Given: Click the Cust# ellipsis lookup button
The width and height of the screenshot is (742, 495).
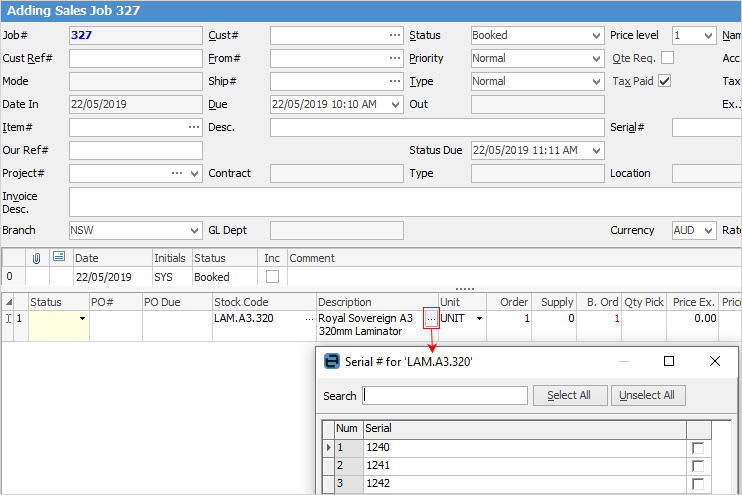Looking at the screenshot, I should point(395,35).
